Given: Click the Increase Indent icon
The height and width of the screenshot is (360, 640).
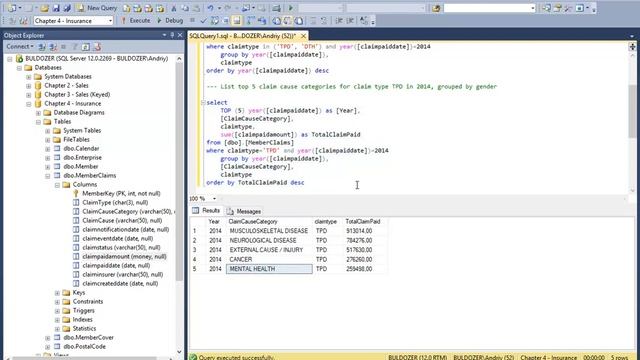Looking at the screenshot, I should (350, 20).
